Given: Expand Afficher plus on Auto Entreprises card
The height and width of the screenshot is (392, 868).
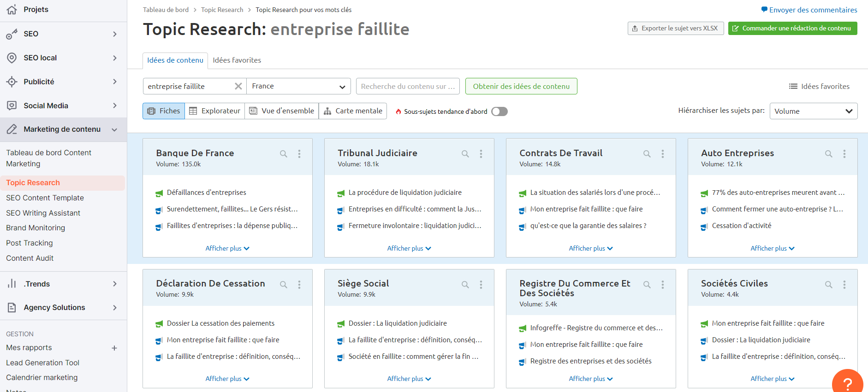Looking at the screenshot, I should (773, 248).
